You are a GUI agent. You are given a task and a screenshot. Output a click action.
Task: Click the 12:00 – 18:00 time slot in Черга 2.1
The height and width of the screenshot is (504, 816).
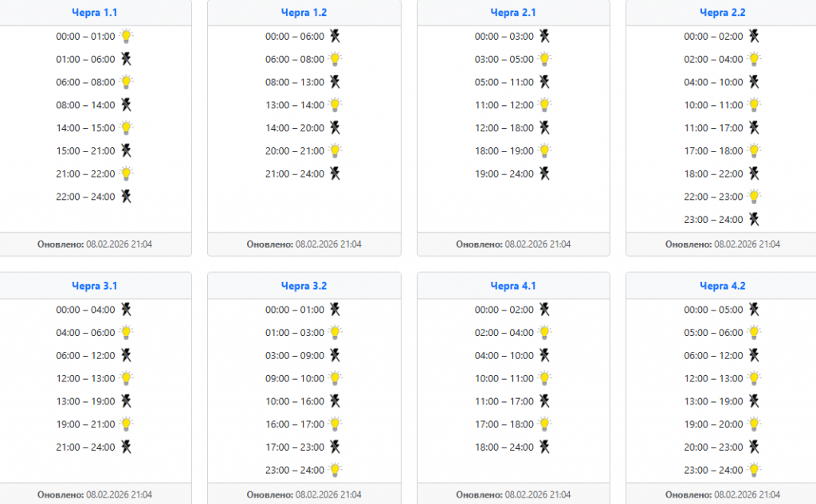point(504,127)
